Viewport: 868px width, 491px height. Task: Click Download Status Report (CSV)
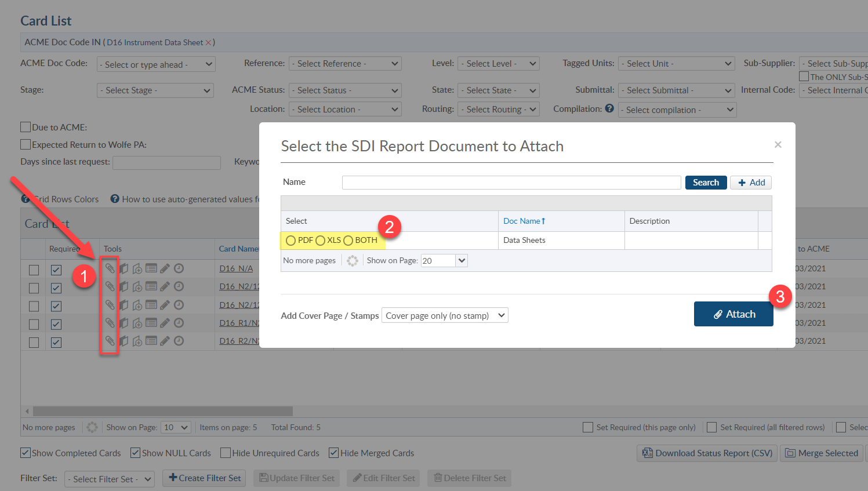[707, 453]
